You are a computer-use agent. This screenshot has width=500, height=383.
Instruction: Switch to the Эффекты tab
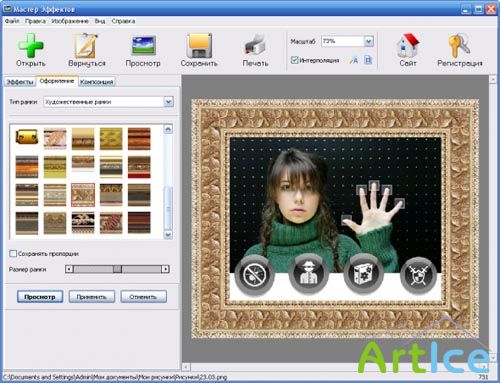coord(20,82)
